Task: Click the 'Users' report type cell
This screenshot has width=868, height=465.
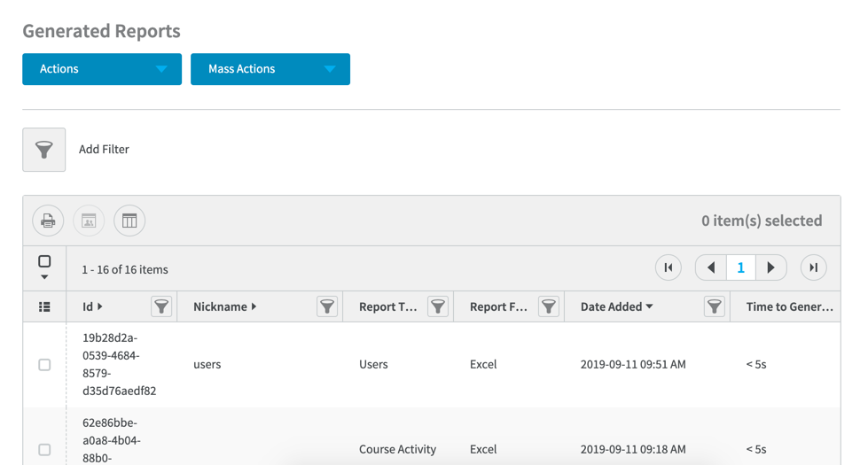Action: pos(373,364)
